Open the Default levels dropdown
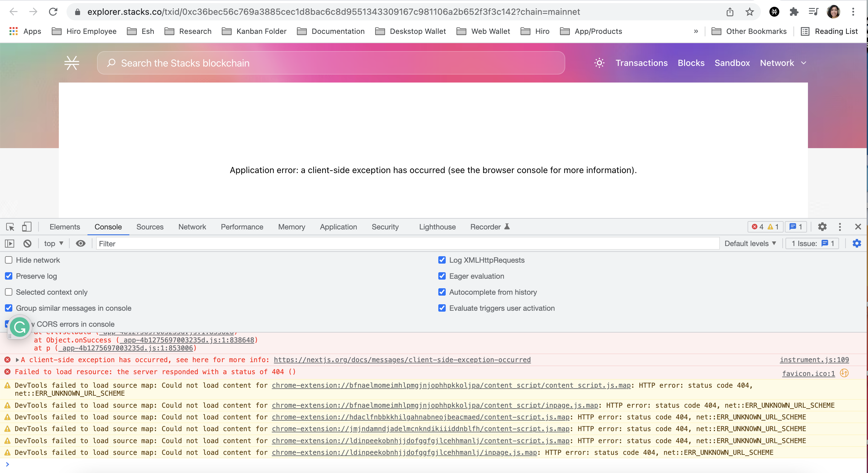The height and width of the screenshot is (473, 868). click(x=750, y=243)
